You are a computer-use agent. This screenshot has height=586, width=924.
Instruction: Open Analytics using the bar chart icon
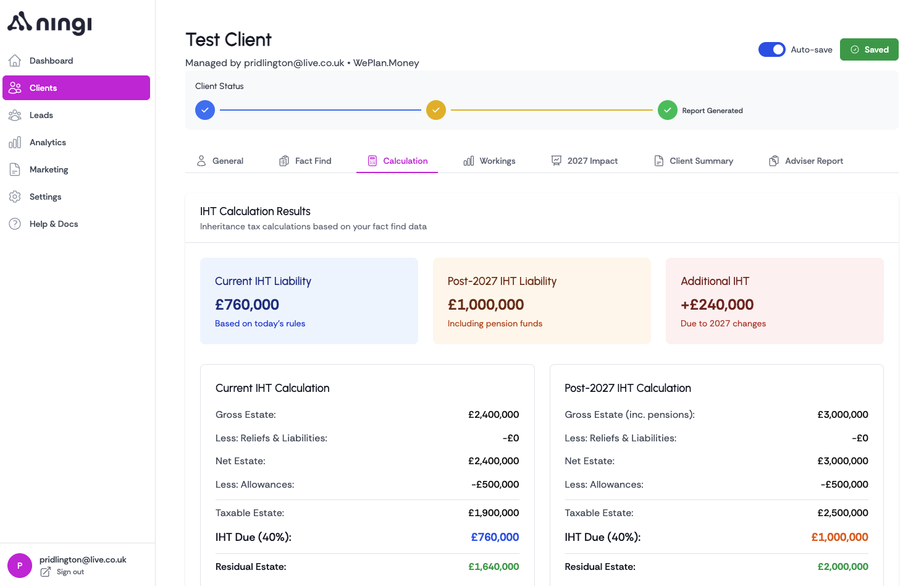[x=15, y=142]
